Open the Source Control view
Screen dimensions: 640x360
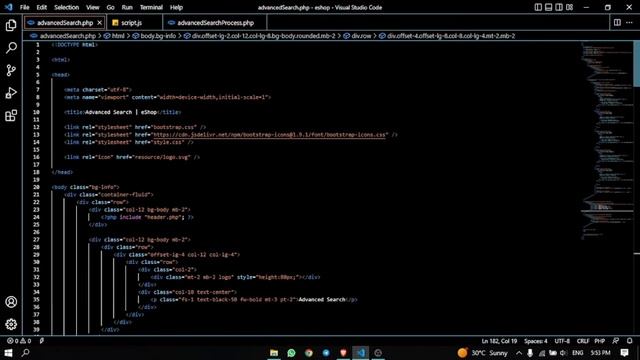11,70
